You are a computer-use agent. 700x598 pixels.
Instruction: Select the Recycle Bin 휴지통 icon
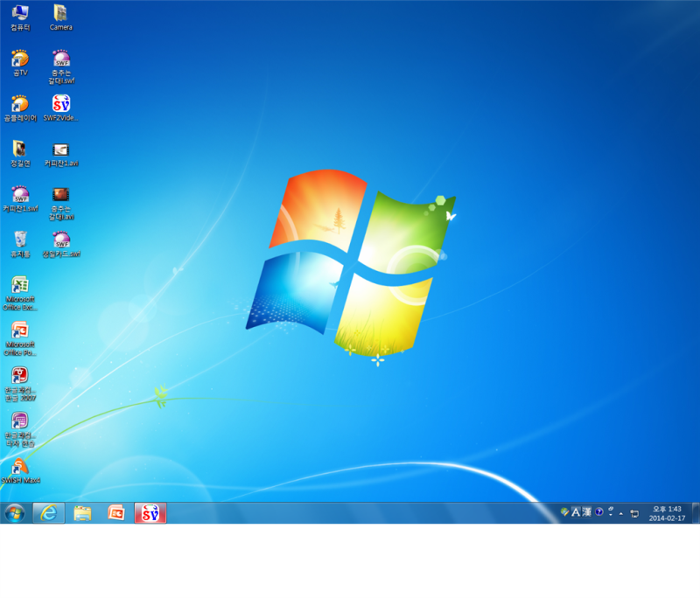(20, 245)
